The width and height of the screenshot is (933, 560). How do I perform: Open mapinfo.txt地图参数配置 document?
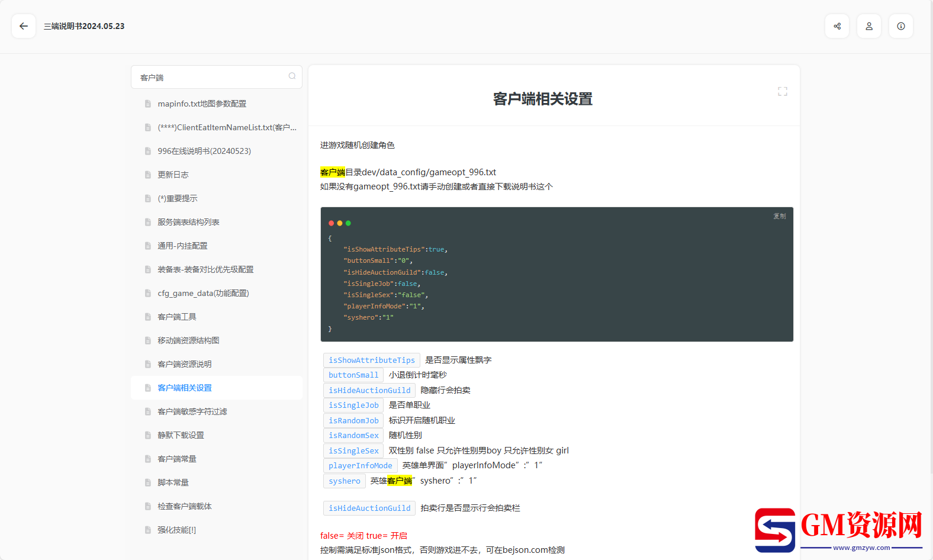217,104
